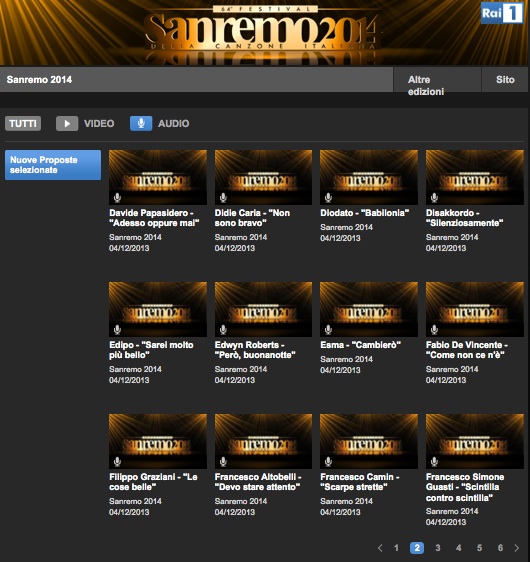Click the blue microphone audio filter icon
530x562 pixels.
[141, 124]
